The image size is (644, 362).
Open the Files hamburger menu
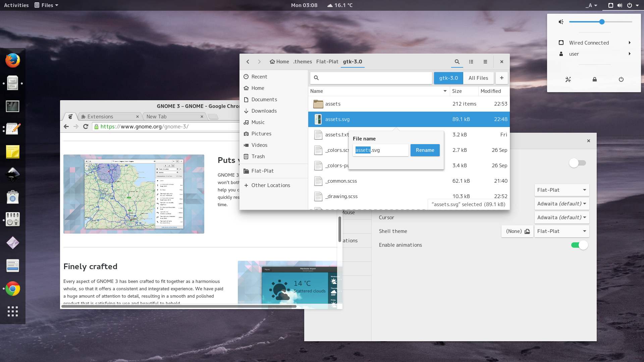tap(485, 62)
